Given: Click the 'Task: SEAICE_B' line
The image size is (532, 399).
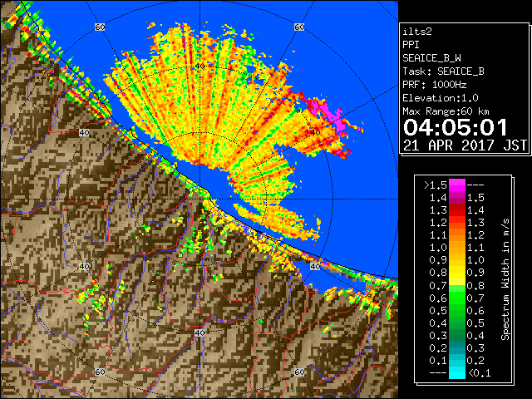Looking at the screenshot, I should coord(443,71).
